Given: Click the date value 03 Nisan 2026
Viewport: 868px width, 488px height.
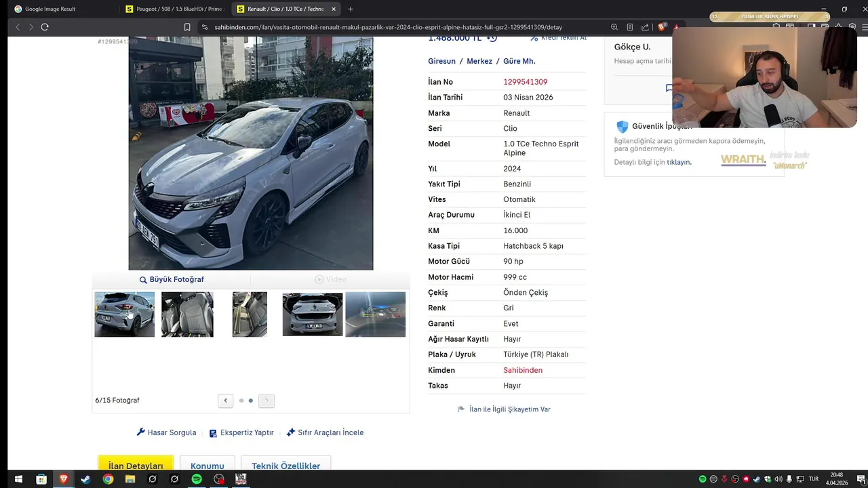Looking at the screenshot, I should coord(528,98).
